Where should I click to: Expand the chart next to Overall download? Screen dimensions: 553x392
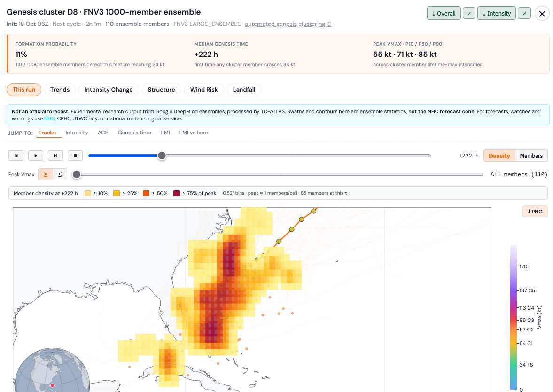(469, 13)
